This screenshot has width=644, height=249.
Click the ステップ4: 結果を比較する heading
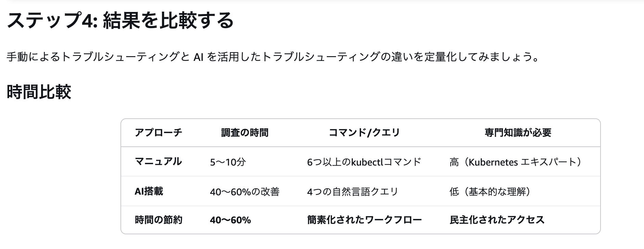coord(120,20)
